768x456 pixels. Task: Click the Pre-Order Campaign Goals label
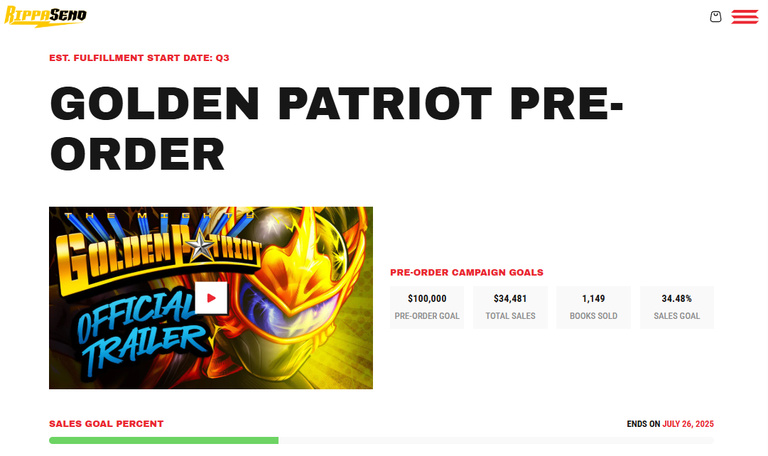click(467, 272)
